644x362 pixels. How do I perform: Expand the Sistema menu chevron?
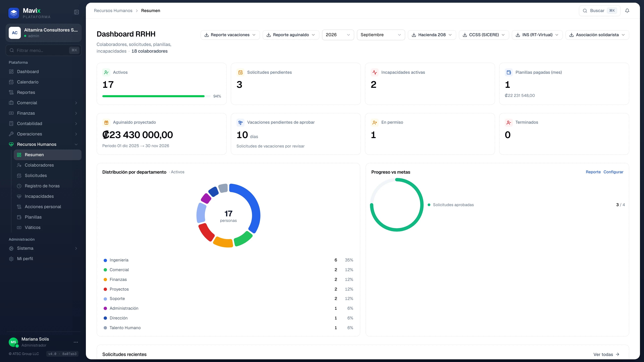click(x=76, y=248)
